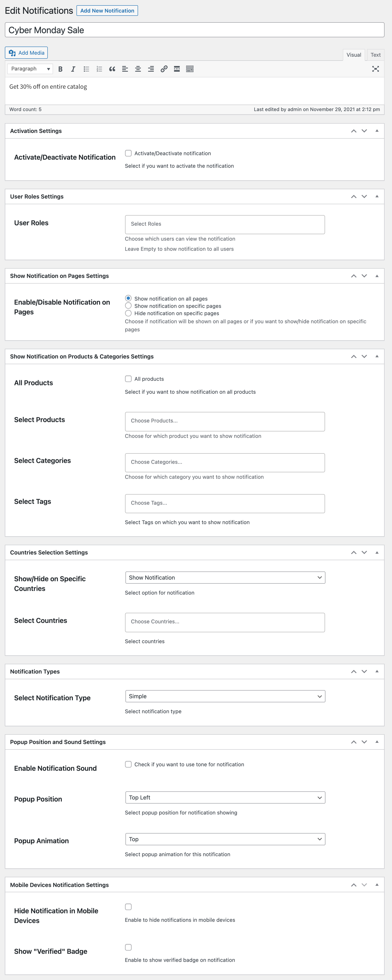This screenshot has height=980, width=392.
Task: Switch to the Text editor tab
Action: click(375, 55)
